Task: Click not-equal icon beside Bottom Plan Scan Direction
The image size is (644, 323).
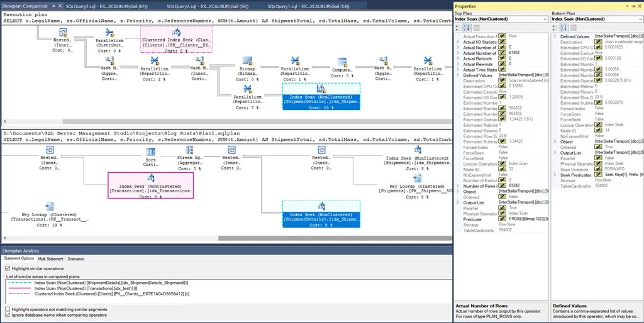Action: point(599,169)
